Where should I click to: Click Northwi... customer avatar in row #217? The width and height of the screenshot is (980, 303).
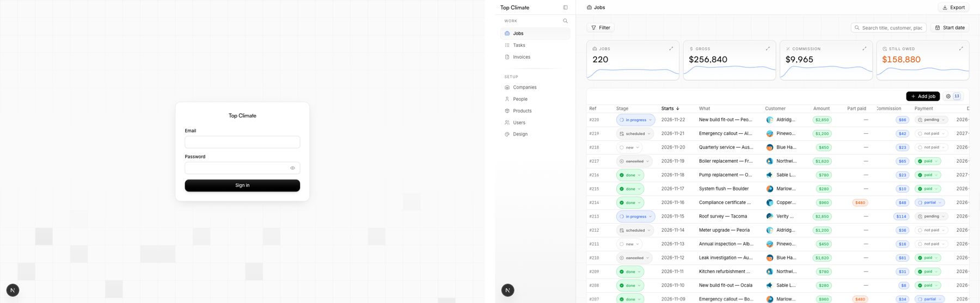pyautogui.click(x=770, y=161)
